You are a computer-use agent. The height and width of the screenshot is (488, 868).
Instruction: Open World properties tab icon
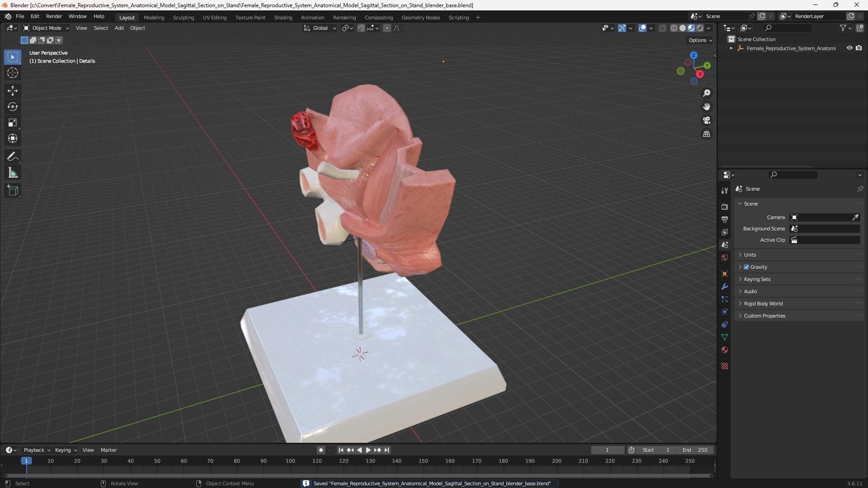coord(725,258)
